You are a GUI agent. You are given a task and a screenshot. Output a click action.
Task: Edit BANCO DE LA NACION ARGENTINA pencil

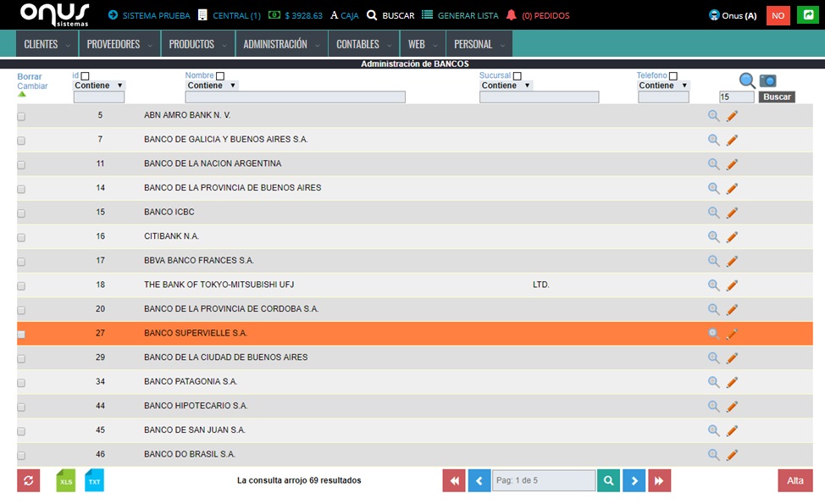pos(732,164)
